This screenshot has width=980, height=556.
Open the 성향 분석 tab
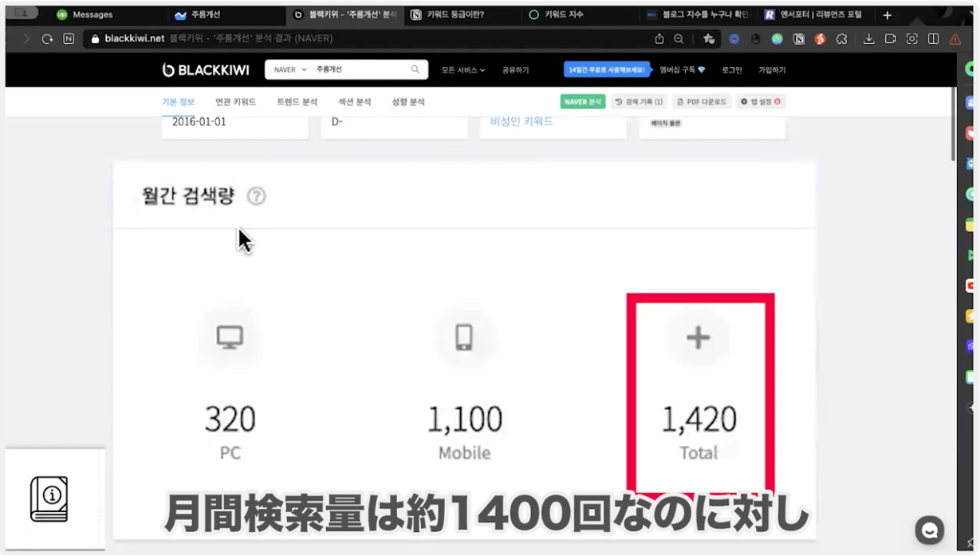408,102
